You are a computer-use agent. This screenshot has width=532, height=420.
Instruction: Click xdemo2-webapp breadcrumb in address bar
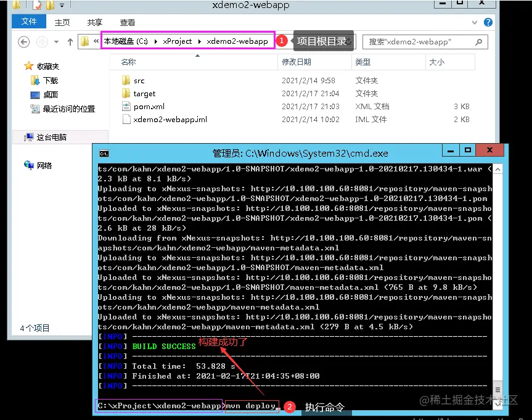[237, 41]
